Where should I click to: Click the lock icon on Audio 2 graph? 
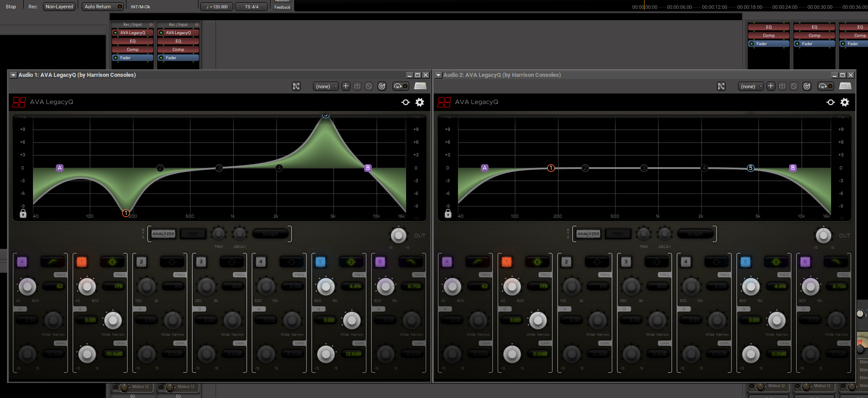tap(448, 214)
